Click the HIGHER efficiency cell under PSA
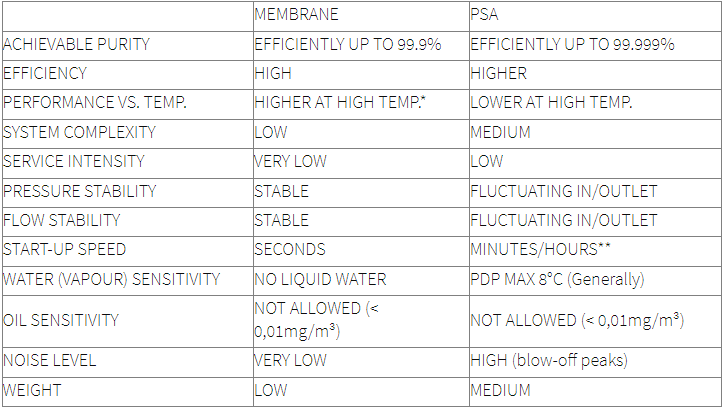724x408 pixels. 498,73
